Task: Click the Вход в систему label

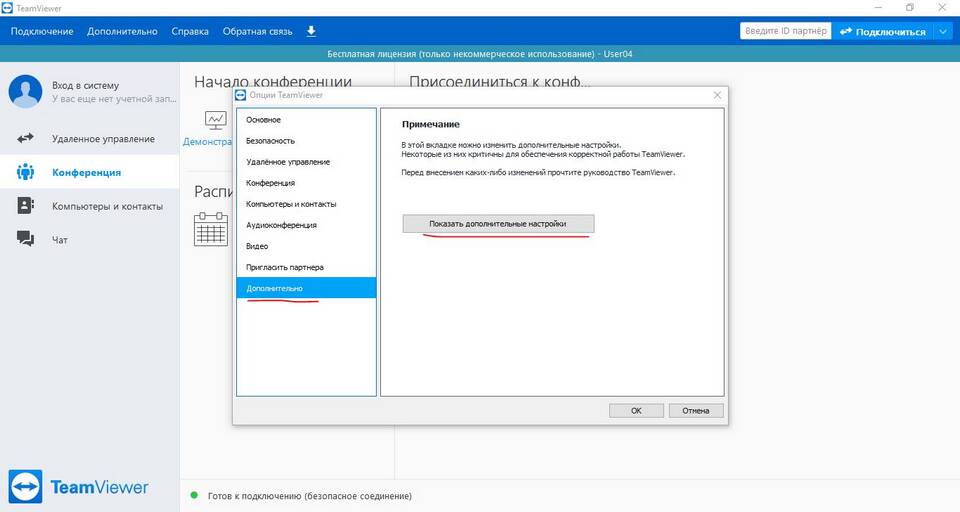Action: click(x=85, y=85)
